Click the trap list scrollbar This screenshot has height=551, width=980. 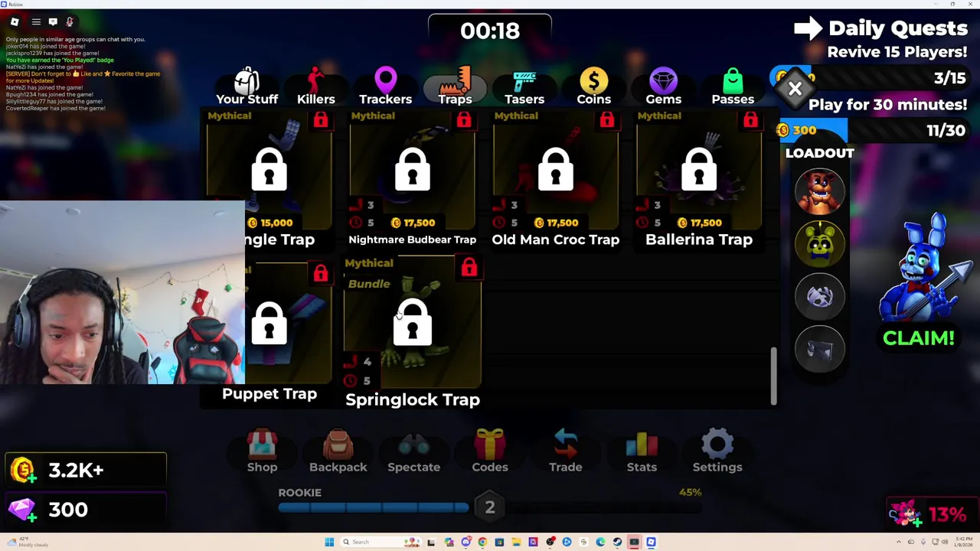(774, 376)
